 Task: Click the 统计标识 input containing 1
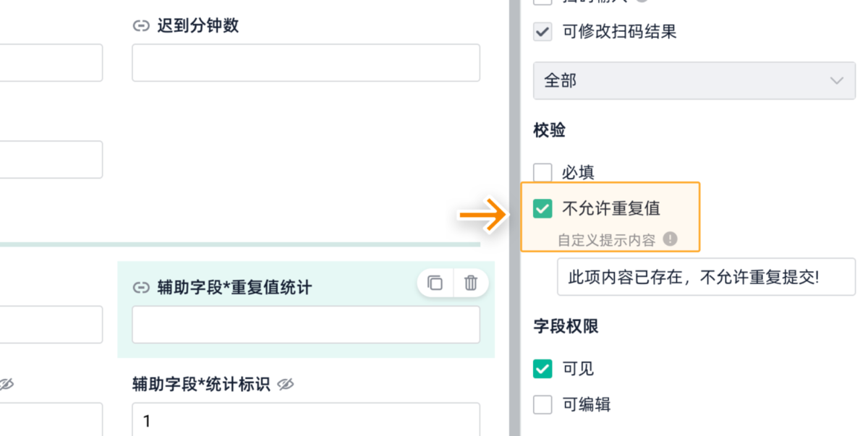click(305, 420)
